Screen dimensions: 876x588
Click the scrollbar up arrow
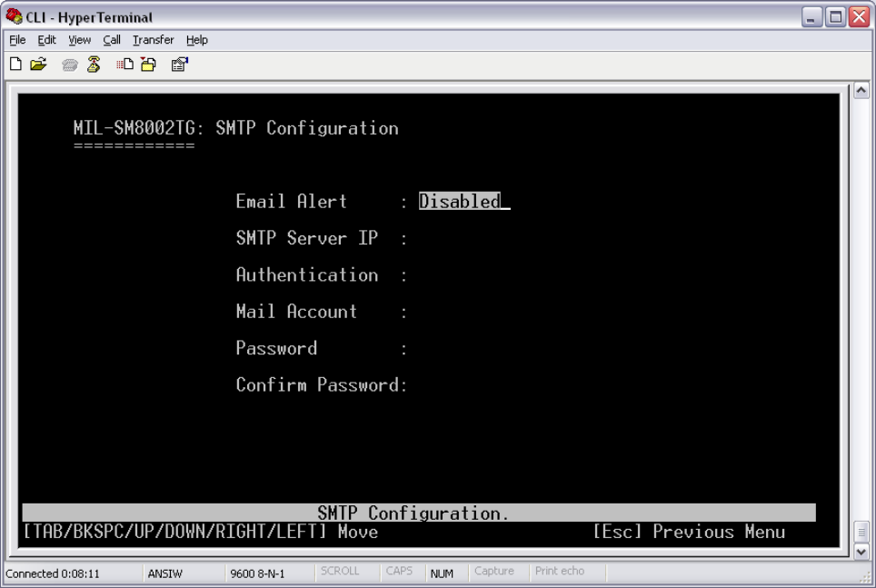point(861,90)
